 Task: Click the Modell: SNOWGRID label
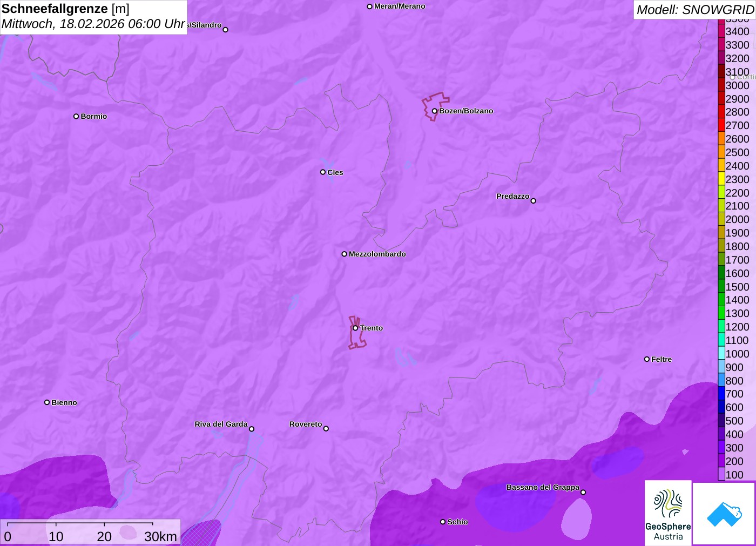pos(695,10)
